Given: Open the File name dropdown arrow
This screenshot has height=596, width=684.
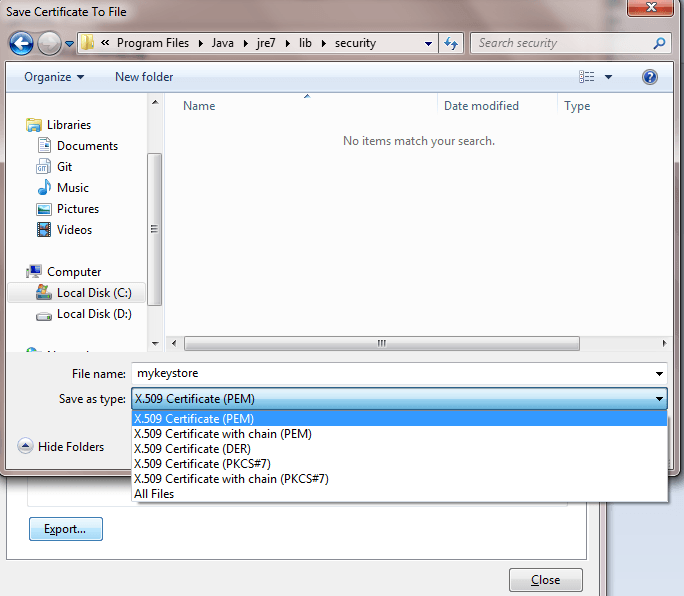Looking at the screenshot, I should point(659,374).
